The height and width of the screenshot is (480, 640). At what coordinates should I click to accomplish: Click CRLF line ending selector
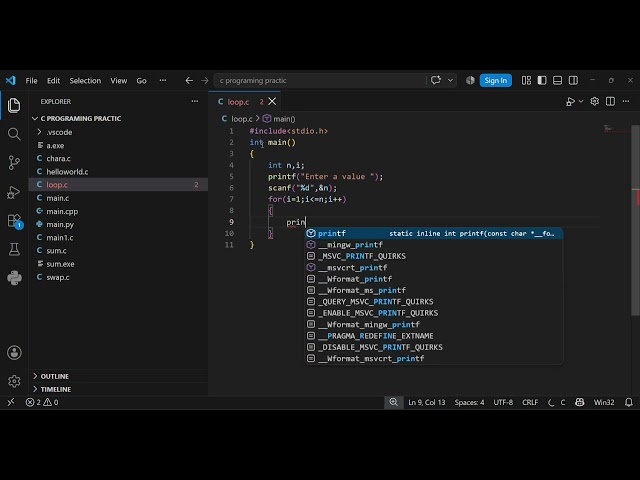pyautogui.click(x=530, y=402)
